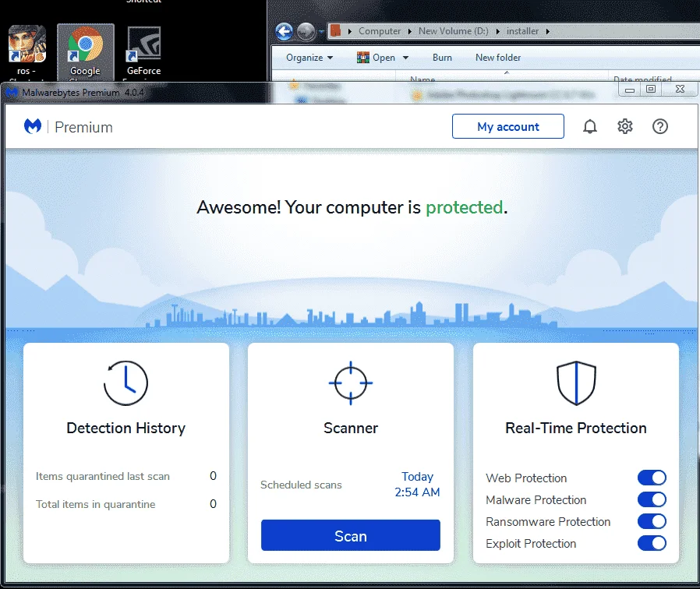This screenshot has height=589, width=700.
Task: Click the My account button
Action: [x=508, y=126]
